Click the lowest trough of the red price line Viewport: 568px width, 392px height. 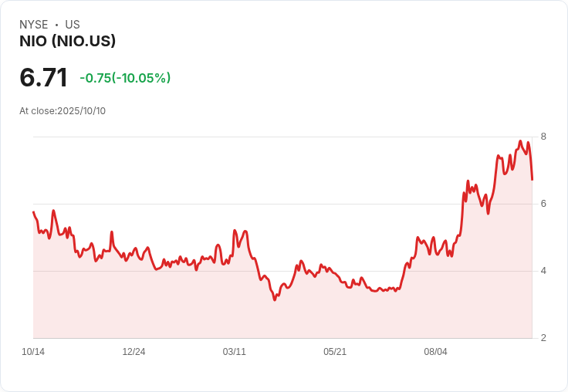[x=274, y=299]
